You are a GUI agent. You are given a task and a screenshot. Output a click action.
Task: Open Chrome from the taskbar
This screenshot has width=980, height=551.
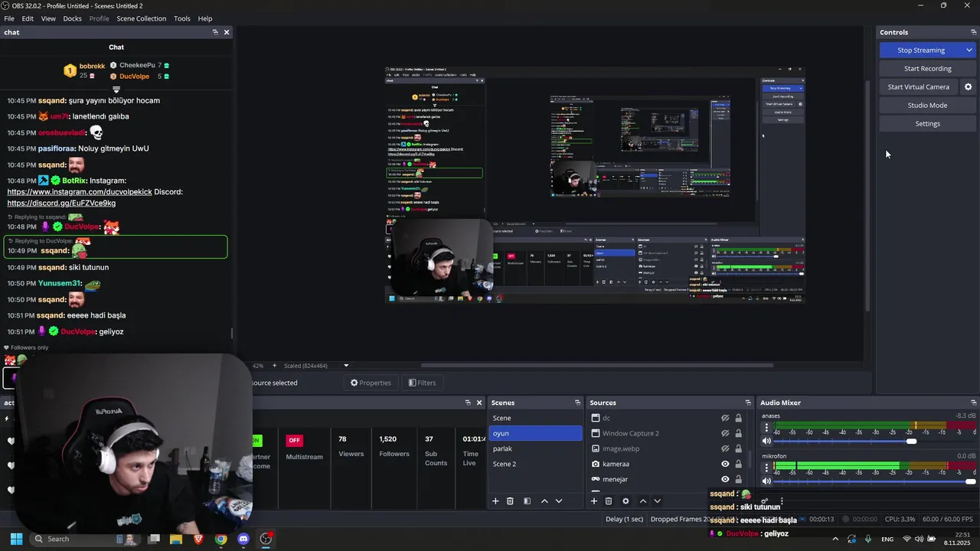click(220, 539)
